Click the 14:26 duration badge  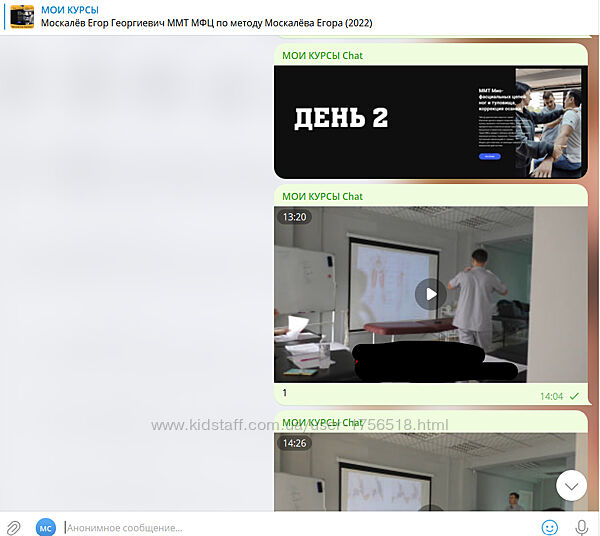pos(295,442)
